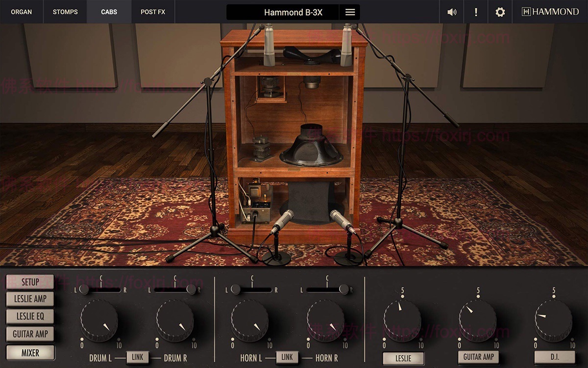Open the exclamation alert icon
Screen dimensions: 588x368
(x=475, y=12)
